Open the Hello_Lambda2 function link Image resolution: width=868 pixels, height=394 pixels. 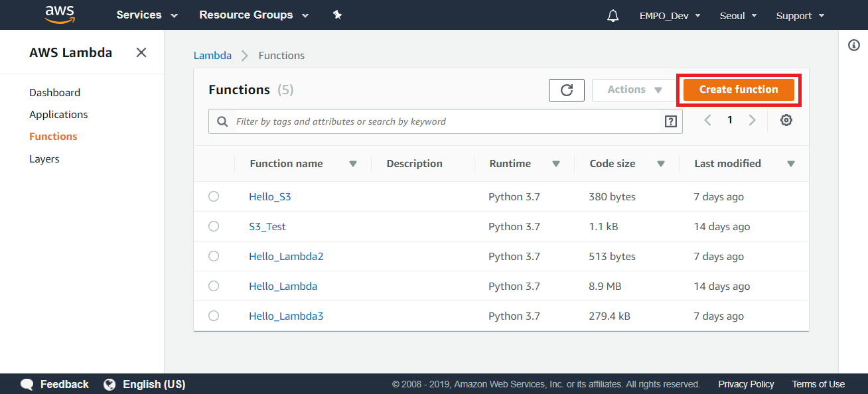click(286, 256)
